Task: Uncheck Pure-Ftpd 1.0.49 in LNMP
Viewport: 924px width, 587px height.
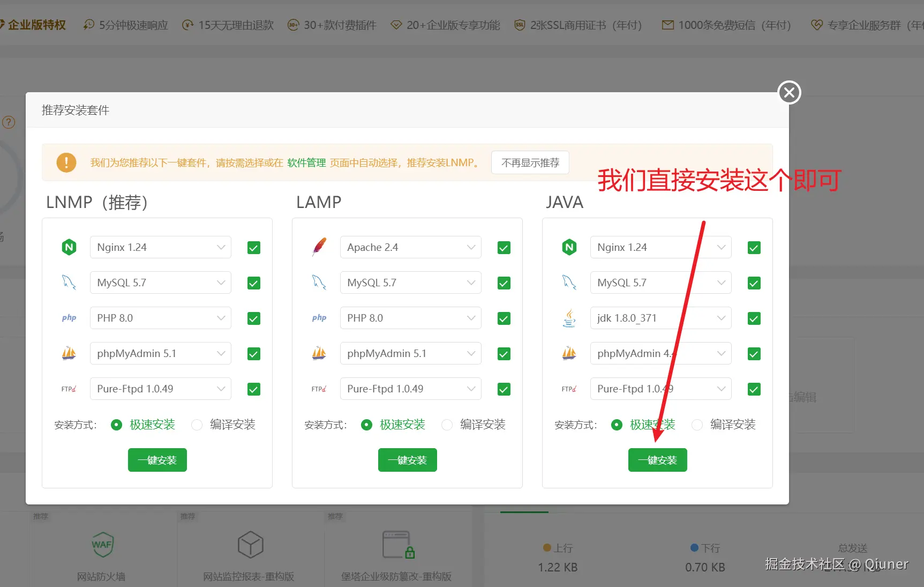Action: tap(254, 389)
